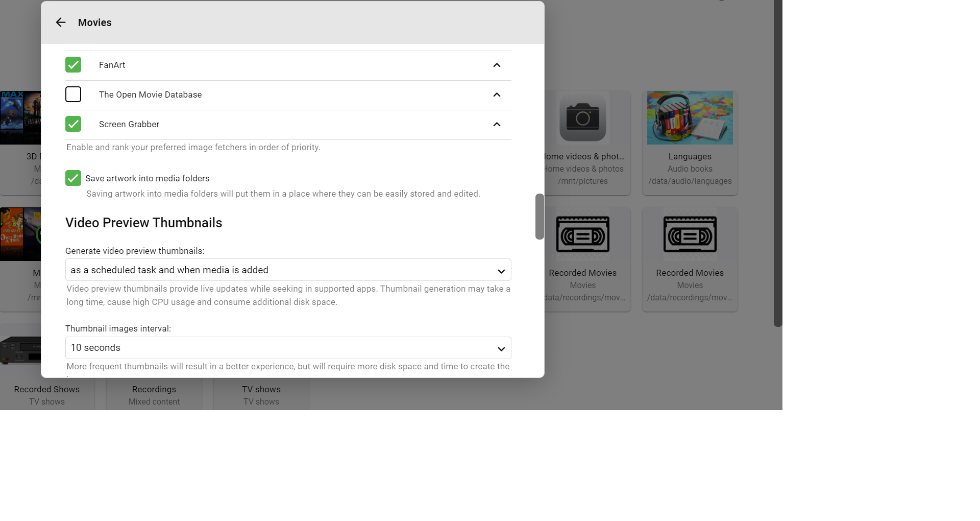Open the Home videos & photos camera thumbnail

coord(583,117)
